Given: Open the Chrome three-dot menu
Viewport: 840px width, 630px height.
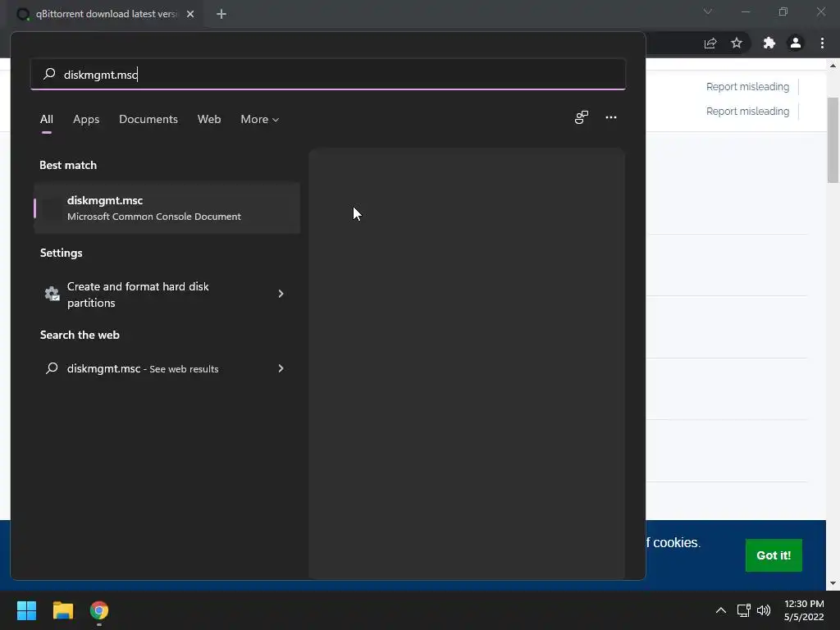Looking at the screenshot, I should [822, 43].
